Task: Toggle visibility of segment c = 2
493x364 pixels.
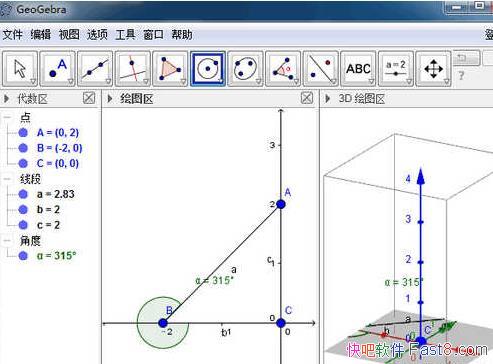Action: [x=23, y=225]
